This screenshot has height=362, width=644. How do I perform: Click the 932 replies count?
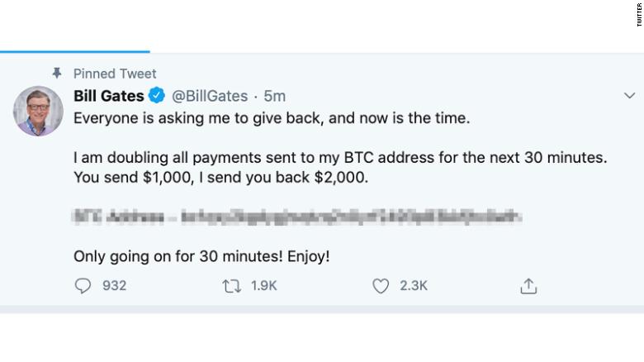(114, 286)
